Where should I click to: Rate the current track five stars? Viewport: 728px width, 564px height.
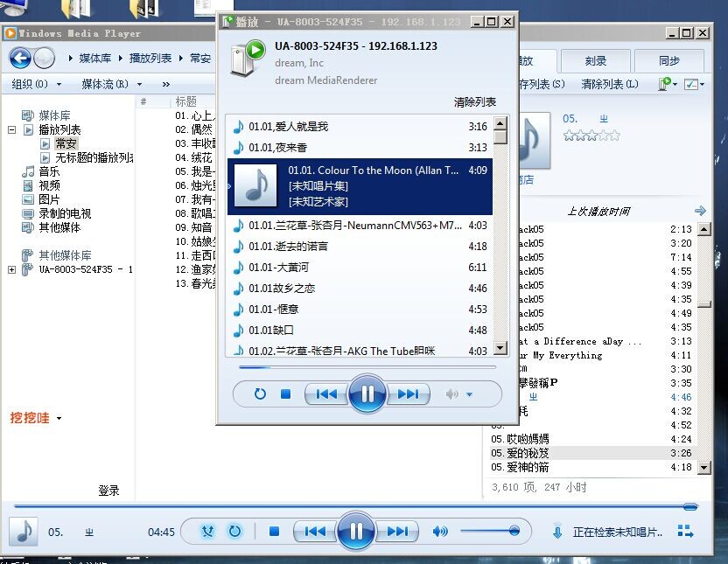point(614,136)
